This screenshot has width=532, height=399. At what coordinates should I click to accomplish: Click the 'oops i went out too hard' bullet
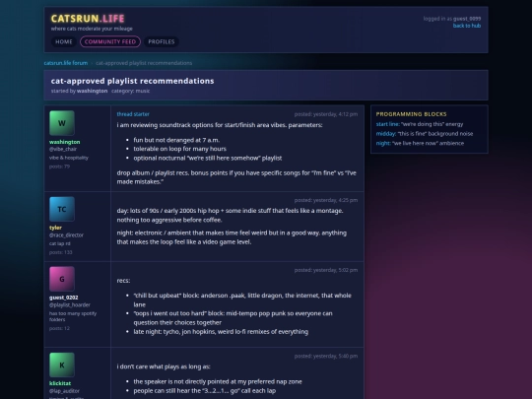(233, 318)
